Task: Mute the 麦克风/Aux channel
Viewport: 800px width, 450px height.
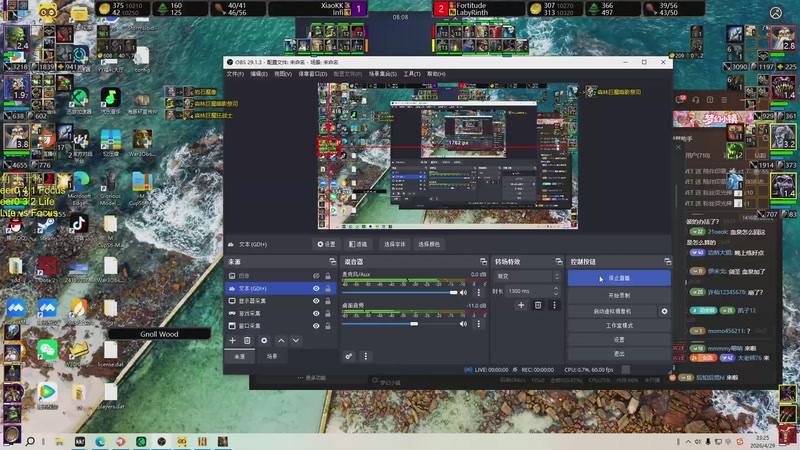Action: pyautogui.click(x=463, y=292)
